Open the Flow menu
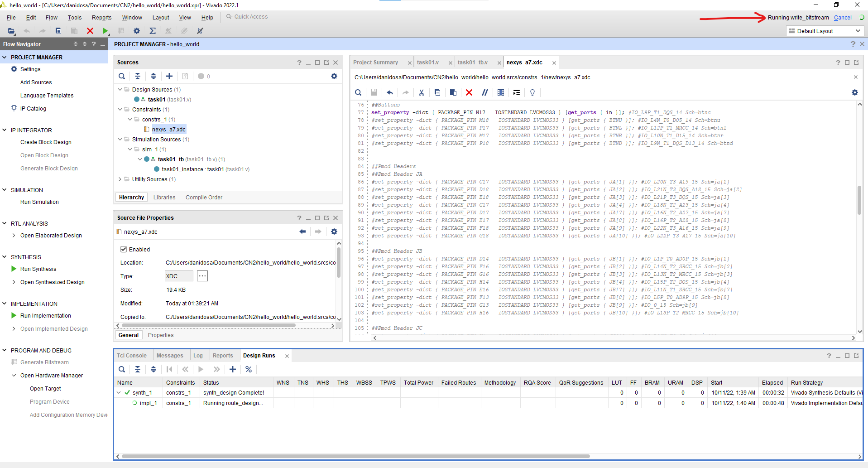This screenshot has width=868, height=468. (x=52, y=18)
